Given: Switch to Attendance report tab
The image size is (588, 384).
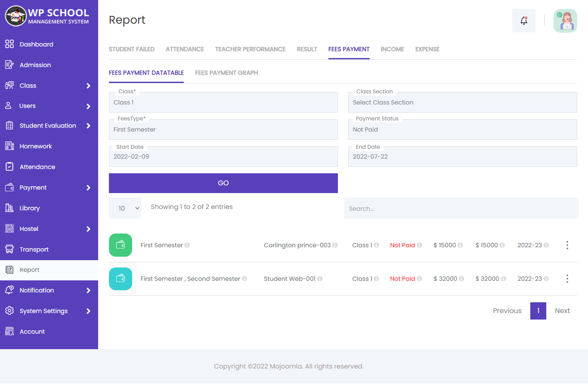Looking at the screenshot, I should pyautogui.click(x=185, y=49).
